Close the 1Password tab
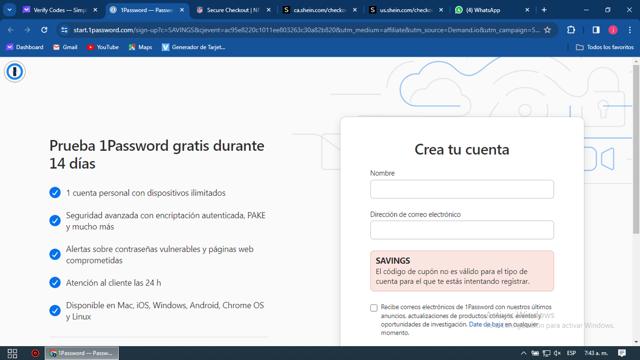640x360 pixels. tap(182, 10)
